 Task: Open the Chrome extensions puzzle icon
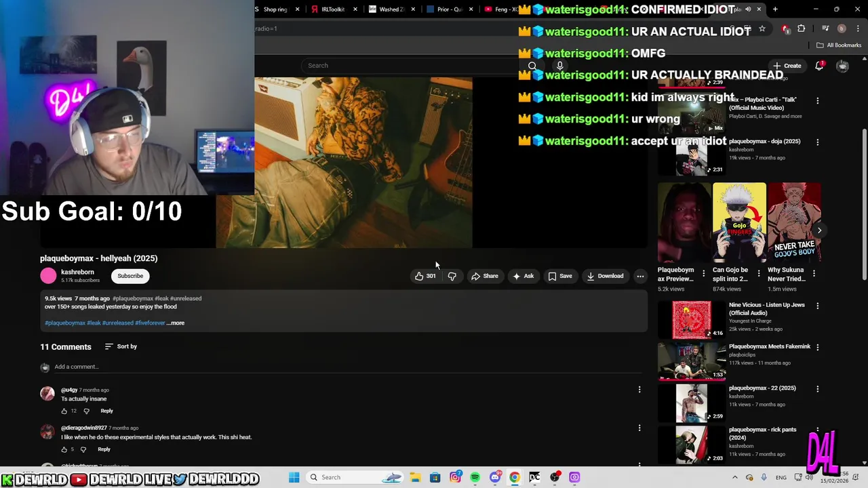tap(802, 28)
